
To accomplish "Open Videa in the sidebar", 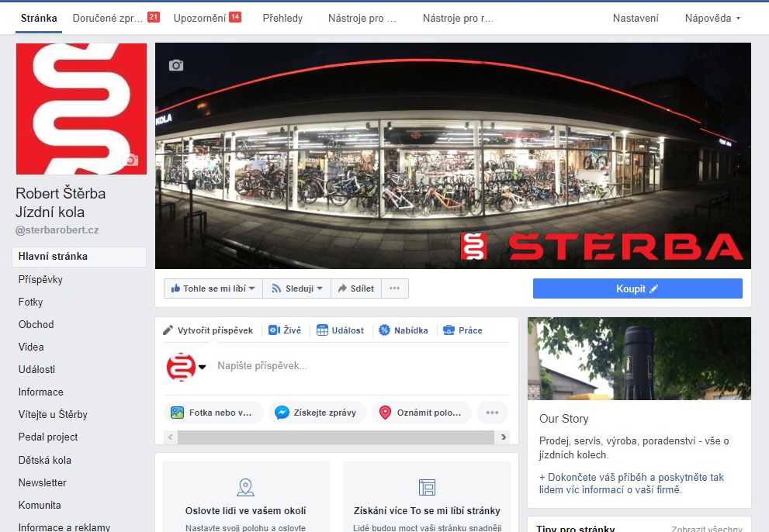I will pyautogui.click(x=31, y=347).
